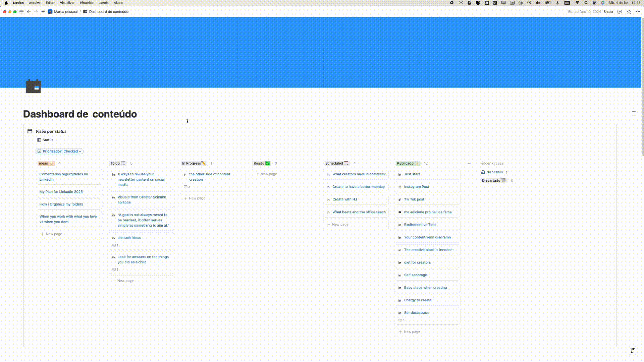644x362 pixels.
Task: Open the Histórico menu
Action: (x=87, y=3)
